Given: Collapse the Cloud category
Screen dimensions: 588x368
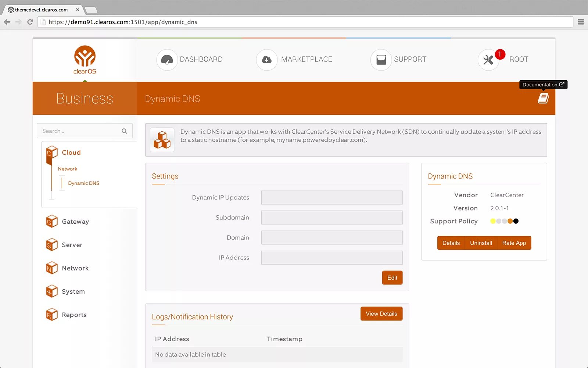Looking at the screenshot, I should point(71,152).
